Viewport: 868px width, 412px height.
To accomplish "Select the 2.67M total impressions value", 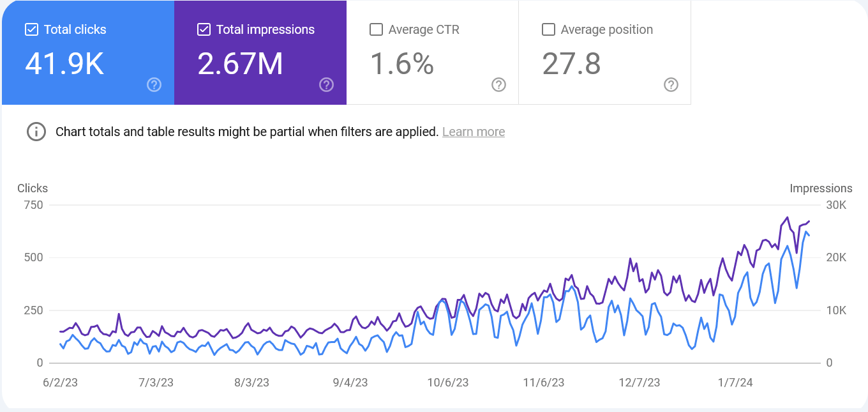I will pyautogui.click(x=240, y=64).
